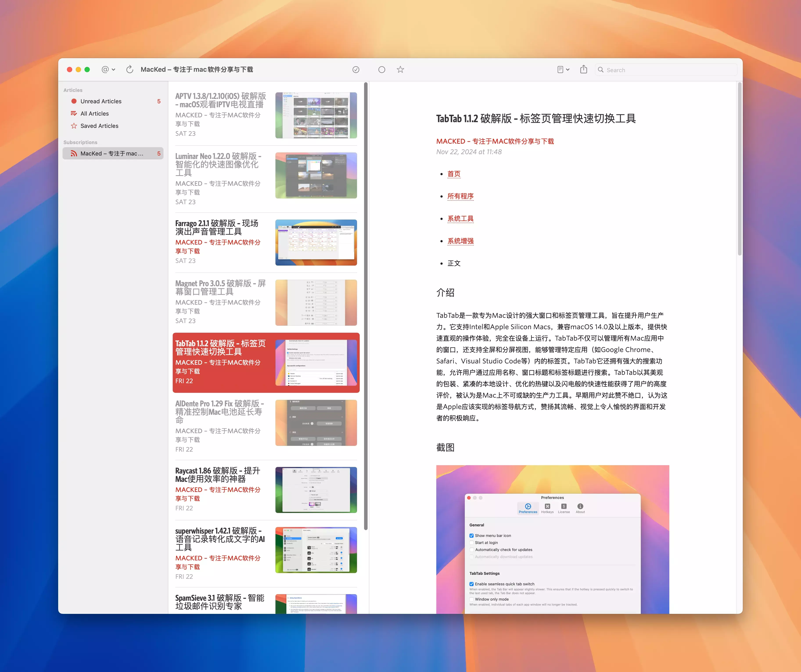Click the Raycast 1.86 article thumbnail
Image resolution: width=801 pixels, height=672 pixels.
tap(316, 490)
